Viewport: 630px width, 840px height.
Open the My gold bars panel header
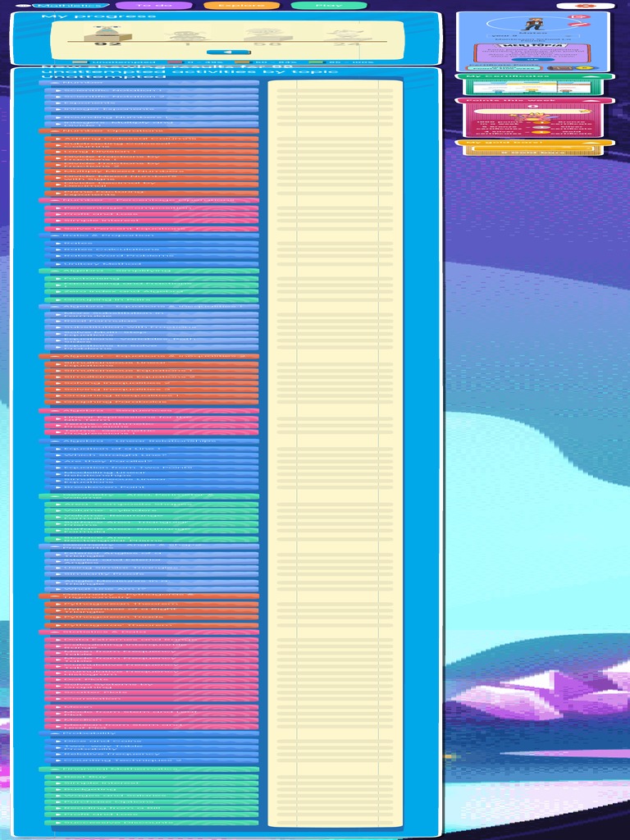(534, 143)
